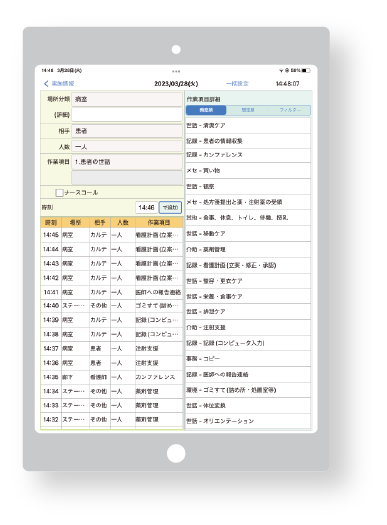Click 注射支援 in the 14:37 row
Viewport: 387px width, 525px height.
pyautogui.click(x=147, y=349)
